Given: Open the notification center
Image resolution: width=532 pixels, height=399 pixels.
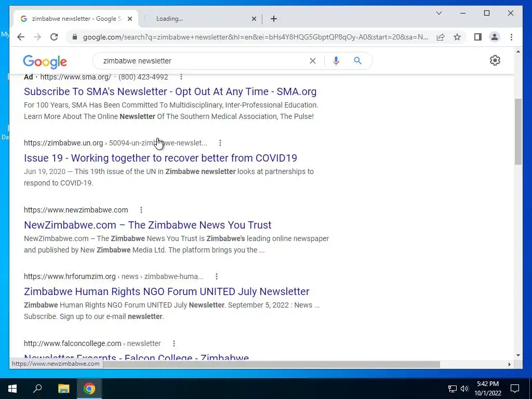Looking at the screenshot, I should click(x=515, y=389).
